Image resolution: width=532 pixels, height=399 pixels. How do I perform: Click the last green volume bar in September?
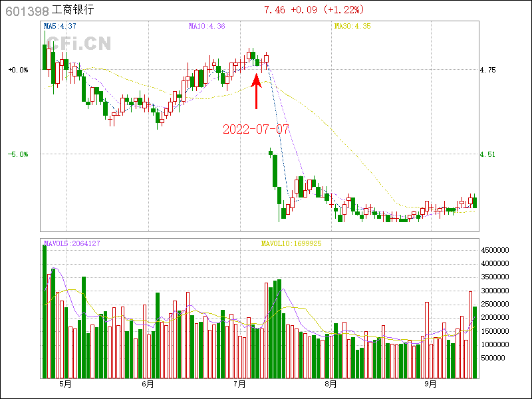point(475,342)
